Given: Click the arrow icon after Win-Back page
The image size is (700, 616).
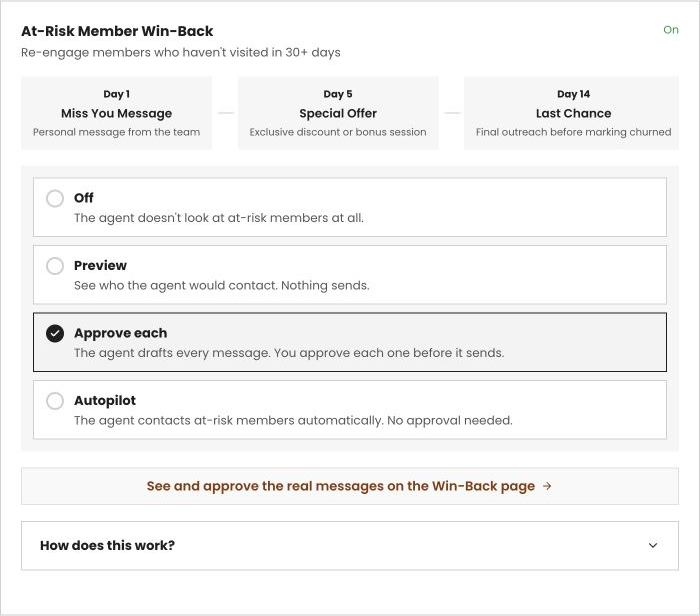Looking at the screenshot, I should point(547,486).
